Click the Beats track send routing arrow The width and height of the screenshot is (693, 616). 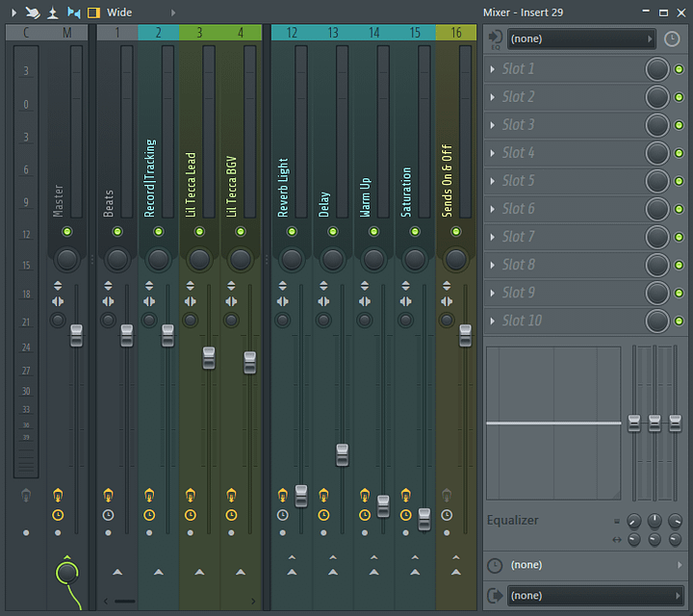117,573
